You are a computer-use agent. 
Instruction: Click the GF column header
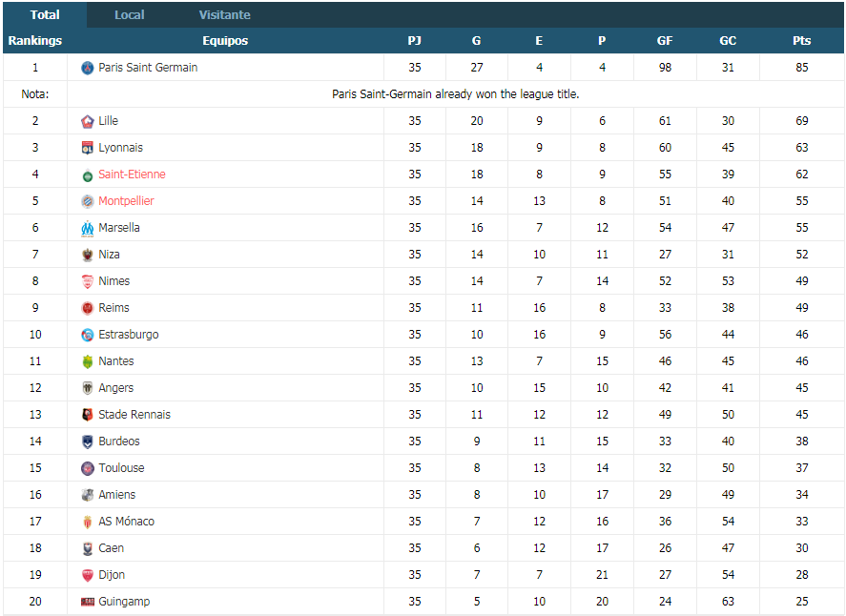pyautogui.click(x=665, y=41)
